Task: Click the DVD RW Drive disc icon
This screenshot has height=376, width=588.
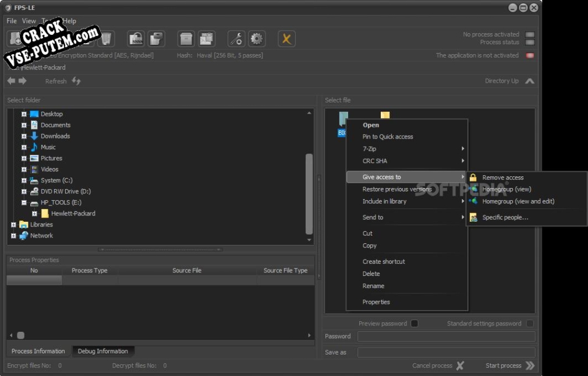Action: 34,191
